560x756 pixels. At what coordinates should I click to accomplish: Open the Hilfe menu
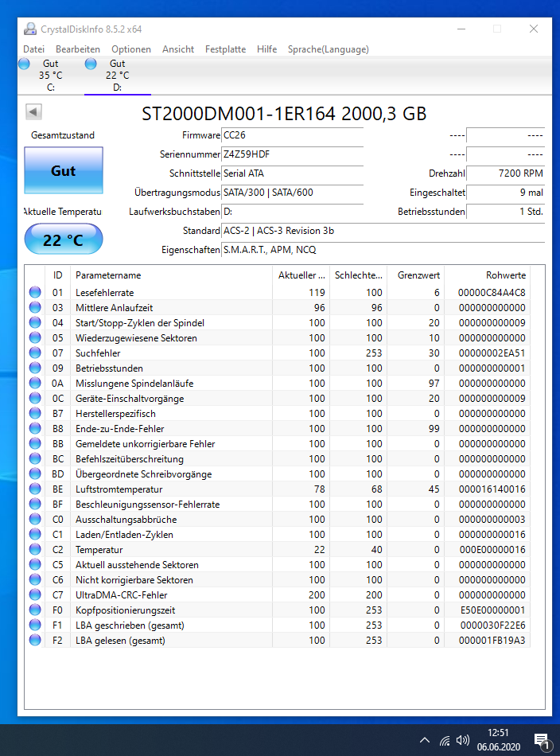point(266,49)
